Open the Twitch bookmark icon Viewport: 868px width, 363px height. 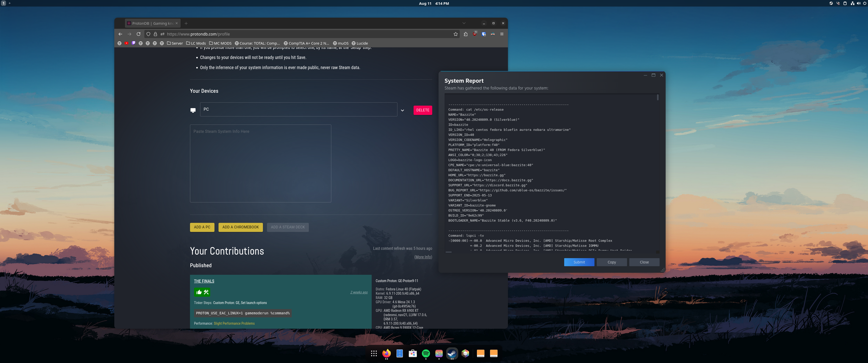tap(133, 43)
